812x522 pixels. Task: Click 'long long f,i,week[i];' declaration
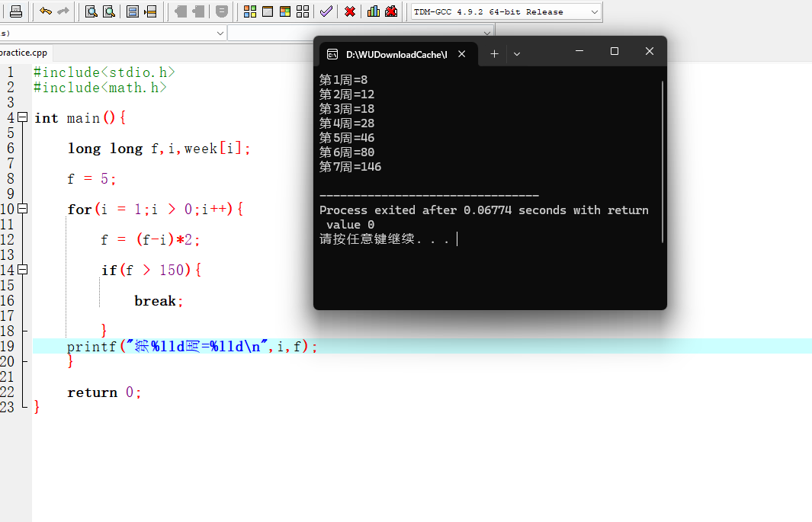(159, 149)
